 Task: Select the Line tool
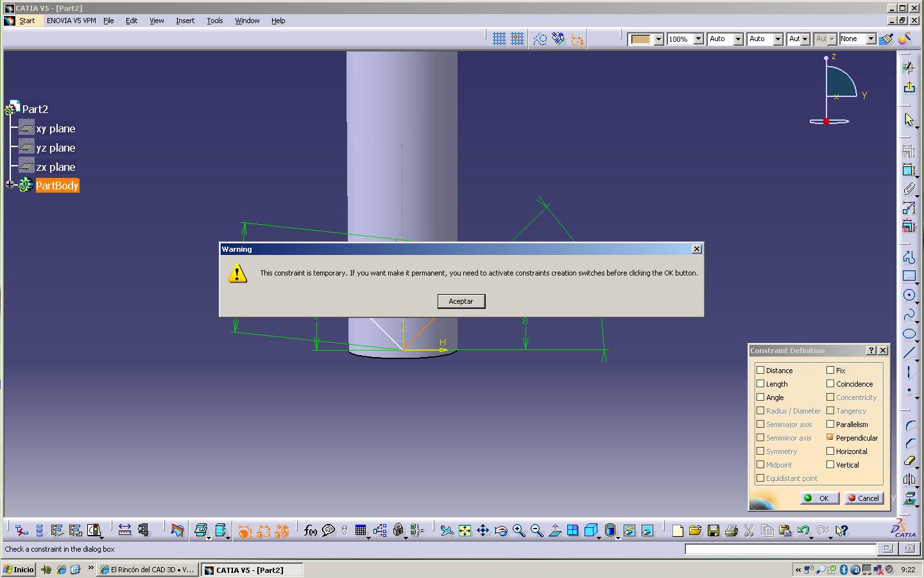click(909, 353)
